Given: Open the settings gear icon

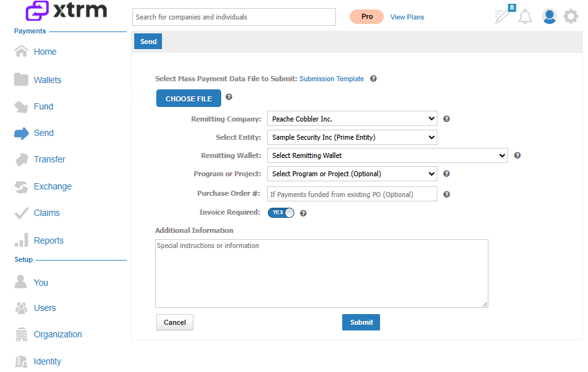Looking at the screenshot, I should click(x=571, y=16).
